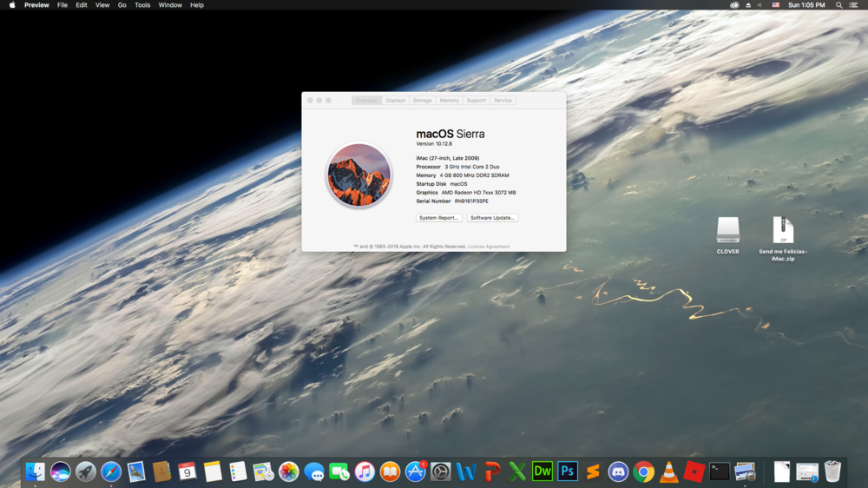This screenshot has height=488, width=868.
Task: Select the Memory tab
Action: tap(449, 101)
